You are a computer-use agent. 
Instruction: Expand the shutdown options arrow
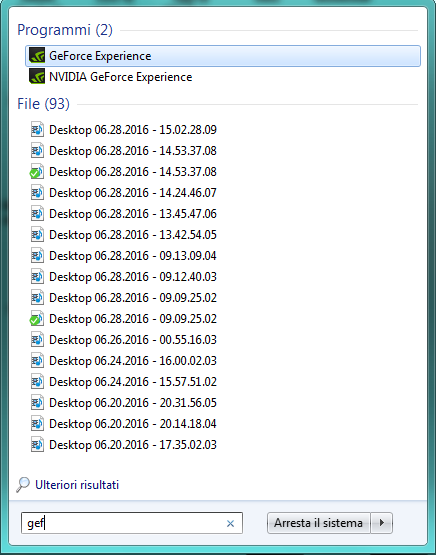coord(382,523)
